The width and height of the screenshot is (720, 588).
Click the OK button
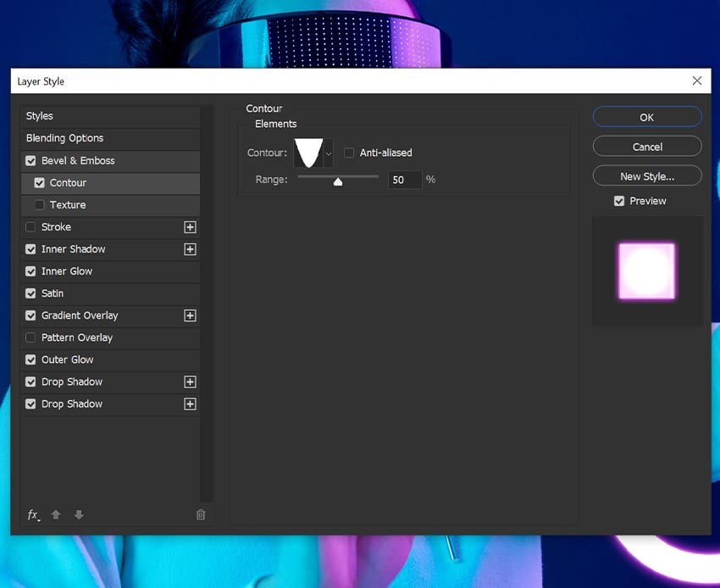pos(647,117)
